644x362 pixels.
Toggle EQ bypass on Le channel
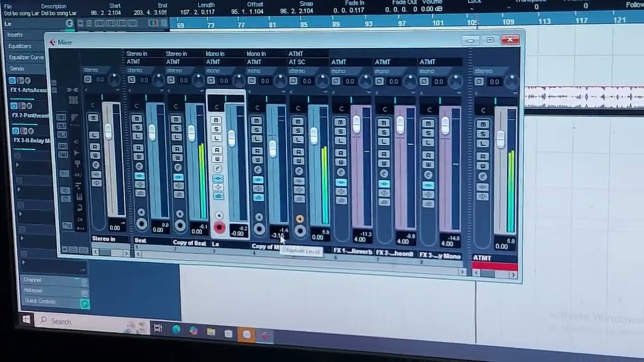coord(218,187)
